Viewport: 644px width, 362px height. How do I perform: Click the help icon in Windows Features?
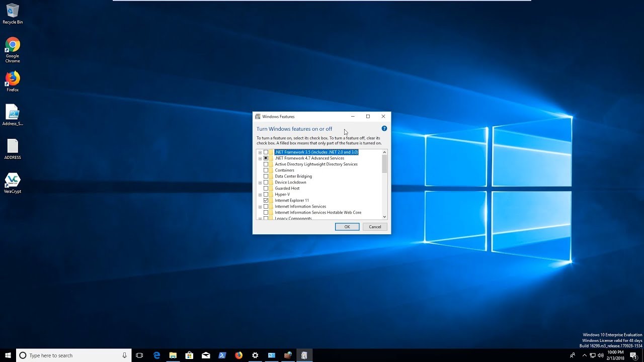point(384,129)
